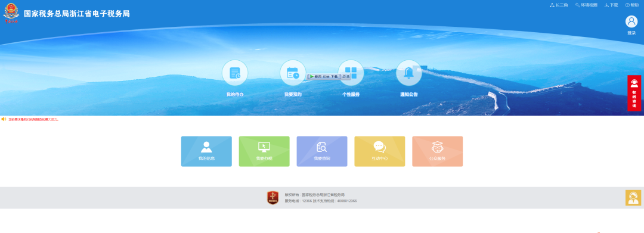Open the 个性服务 grid icon
Viewport: 644px width, 233px height.
pos(351,73)
